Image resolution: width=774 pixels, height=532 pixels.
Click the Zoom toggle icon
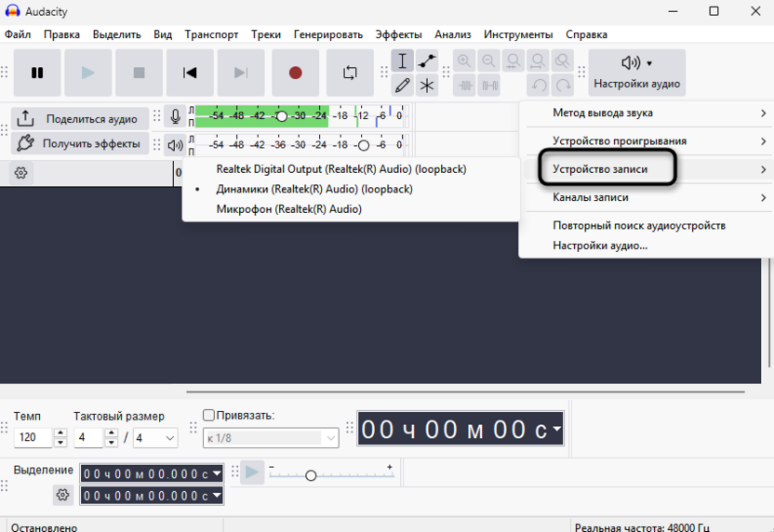point(562,60)
